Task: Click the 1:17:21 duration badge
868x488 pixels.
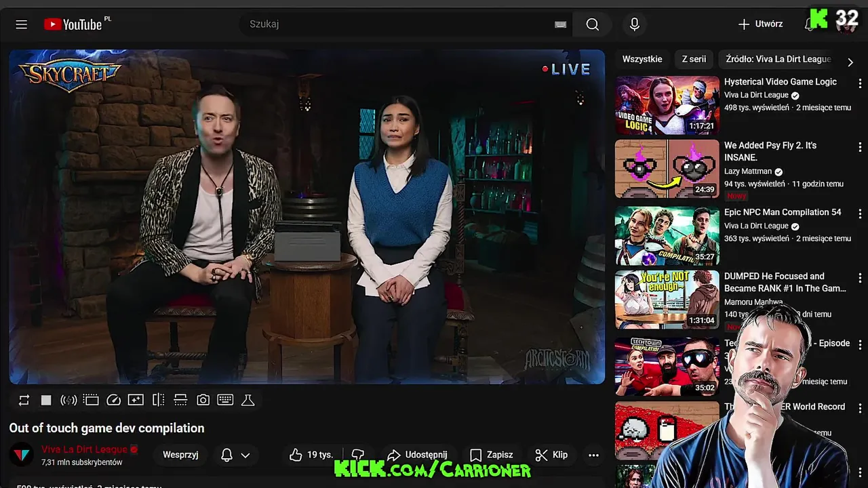Action: click(701, 126)
